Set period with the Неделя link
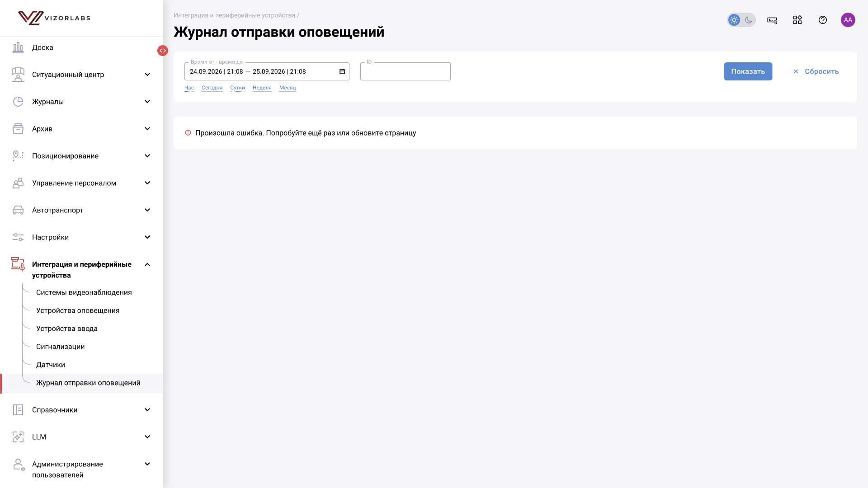The width and height of the screenshot is (868, 488). click(x=262, y=88)
